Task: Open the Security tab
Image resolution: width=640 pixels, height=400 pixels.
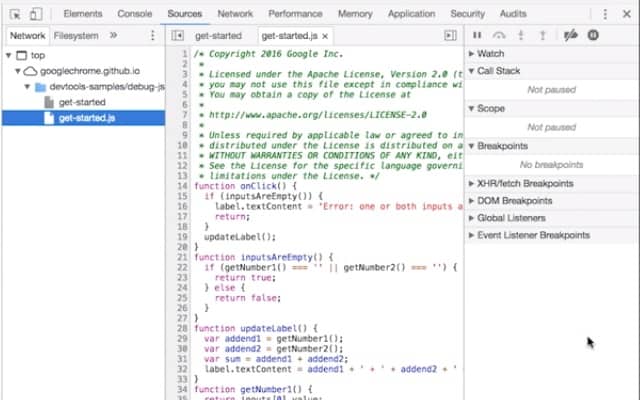Action: click(467, 14)
